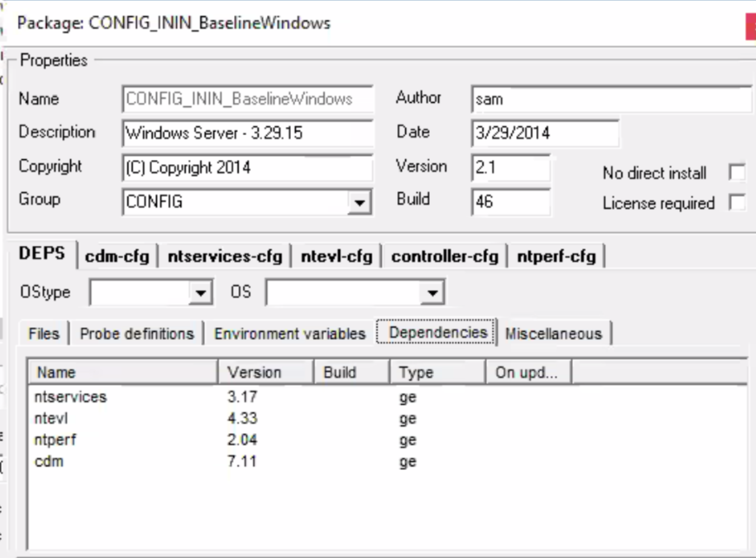Click the Author input field
The image size is (756, 558).
pos(611,99)
